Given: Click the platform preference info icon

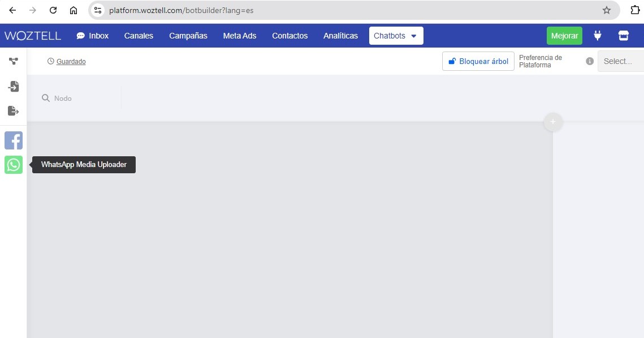Looking at the screenshot, I should (590, 61).
